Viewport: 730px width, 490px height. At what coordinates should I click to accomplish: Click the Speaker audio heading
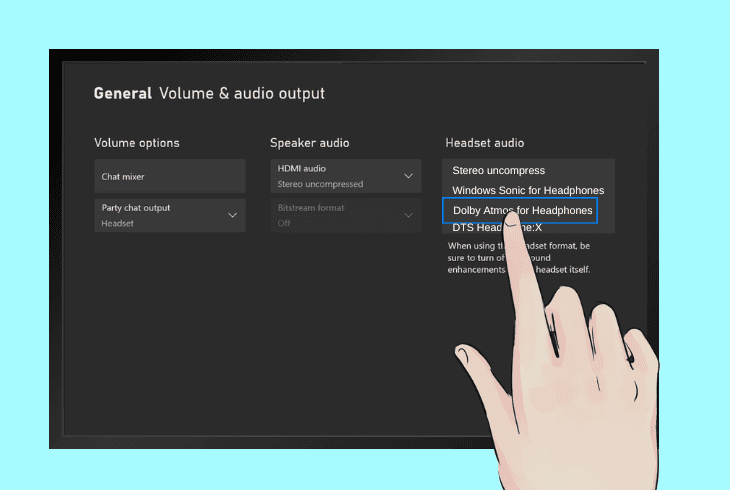[x=310, y=143]
